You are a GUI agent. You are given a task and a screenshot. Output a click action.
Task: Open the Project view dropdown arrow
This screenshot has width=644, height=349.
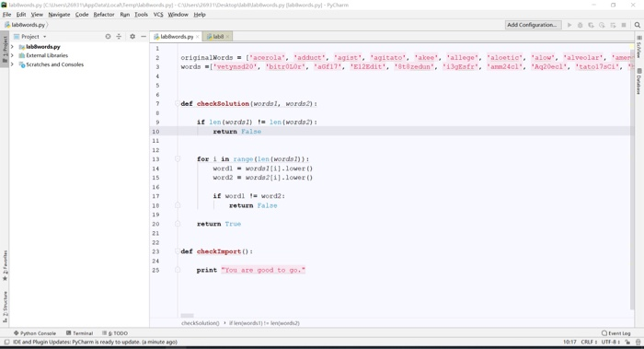click(x=44, y=37)
